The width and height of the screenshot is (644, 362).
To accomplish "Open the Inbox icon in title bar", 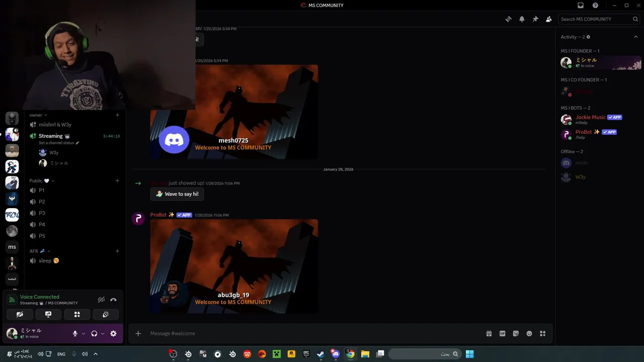I will (x=581, y=6).
